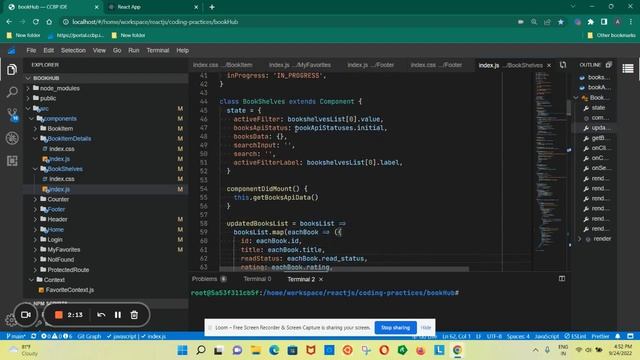
Task: Open the Explorer view in the activity bar
Action: pyautogui.click(x=12, y=70)
